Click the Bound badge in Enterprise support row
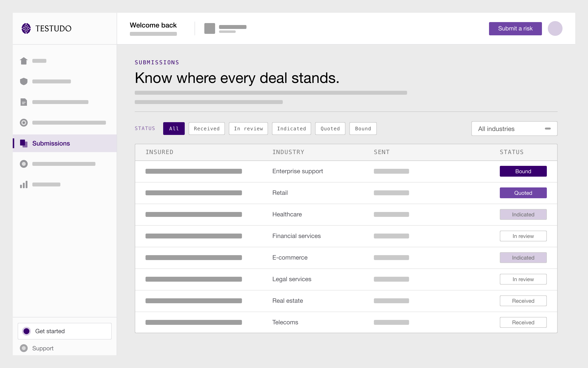 [x=523, y=171]
